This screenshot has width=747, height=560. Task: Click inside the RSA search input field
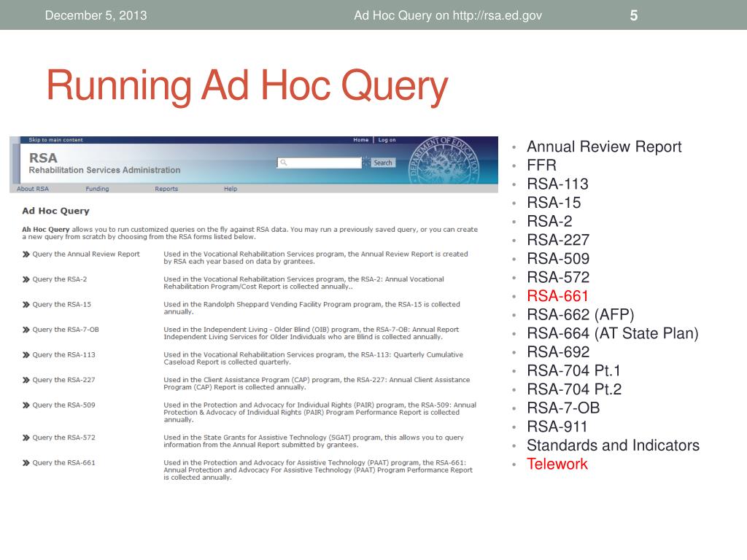[320, 163]
